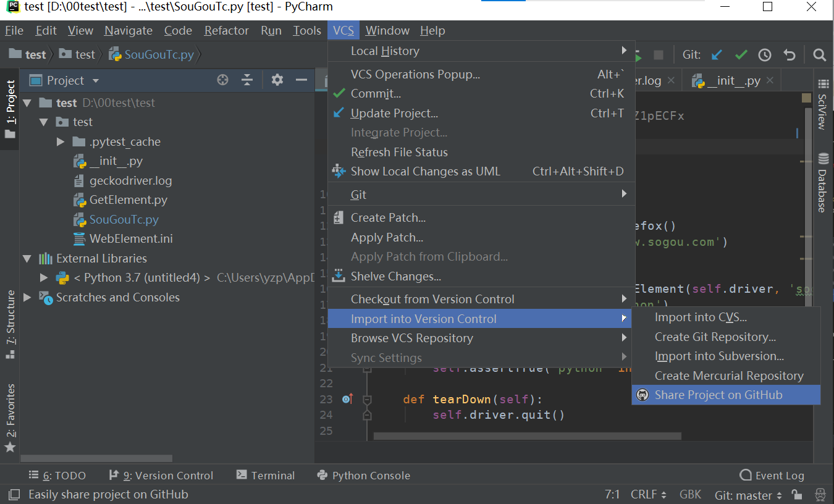The height and width of the screenshot is (504, 834).
Task: Open the Project view dropdown arrow
Action: [x=95, y=81]
